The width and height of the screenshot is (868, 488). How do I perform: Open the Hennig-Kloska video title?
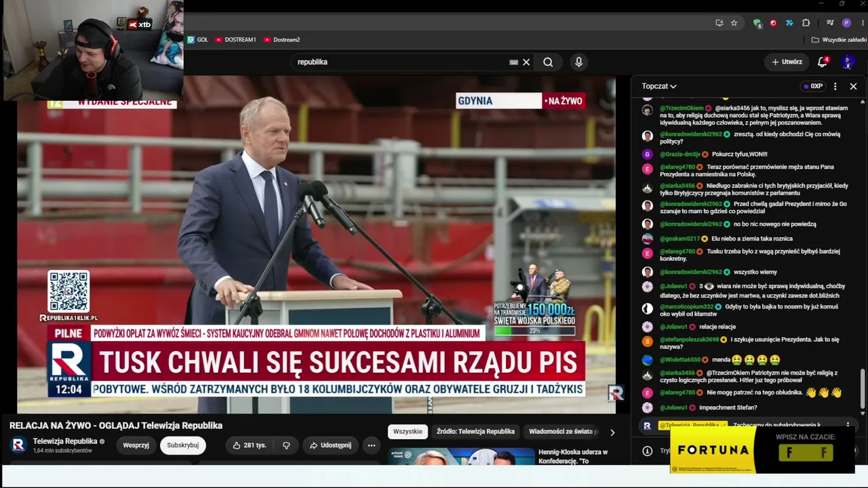[x=574, y=456]
